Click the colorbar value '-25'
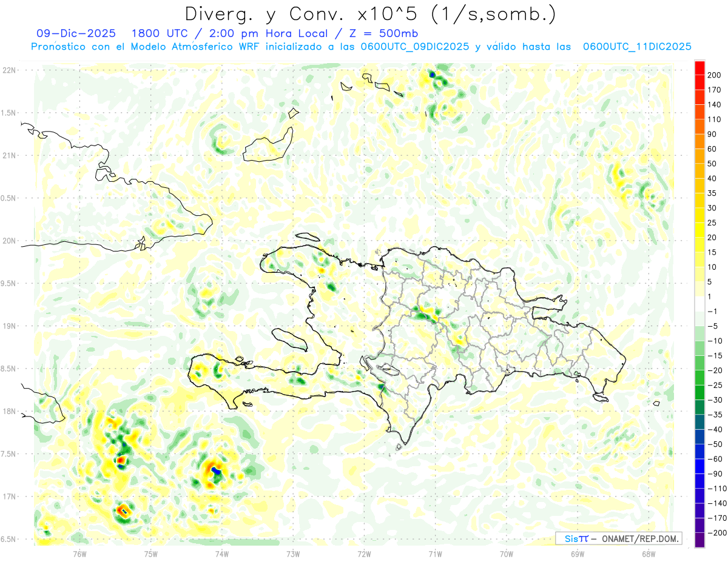The width and height of the screenshot is (728, 562). click(x=715, y=386)
